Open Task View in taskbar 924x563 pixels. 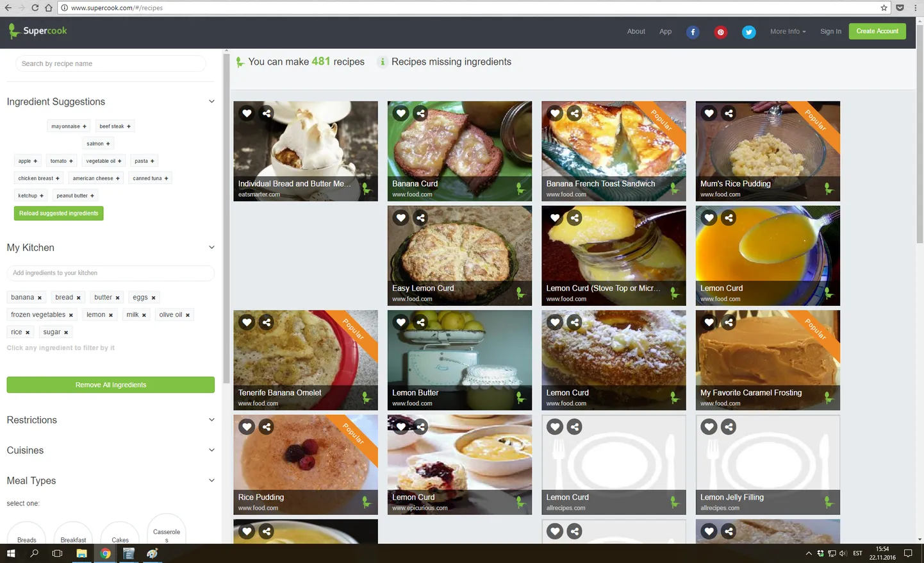57,553
